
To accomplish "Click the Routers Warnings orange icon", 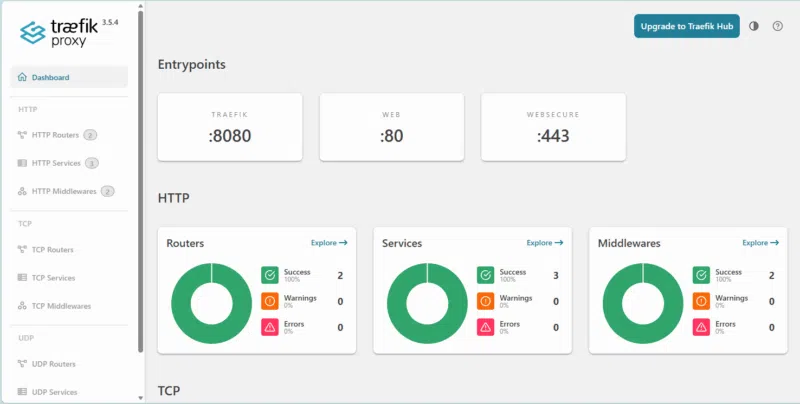I will click(270, 301).
